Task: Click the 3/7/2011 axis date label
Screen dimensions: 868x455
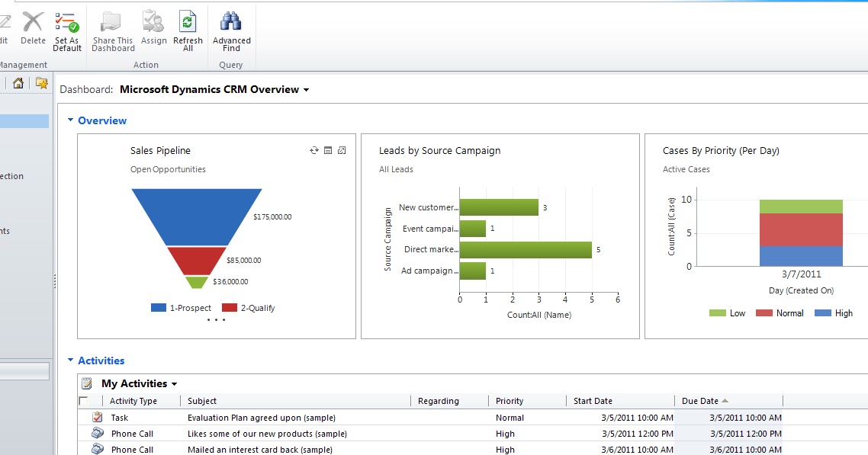Action: click(x=801, y=274)
